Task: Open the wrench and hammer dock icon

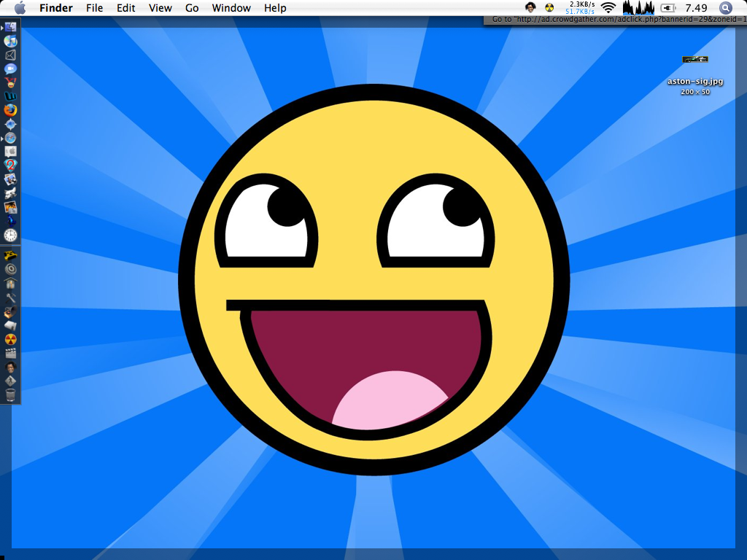Action: coord(10,297)
